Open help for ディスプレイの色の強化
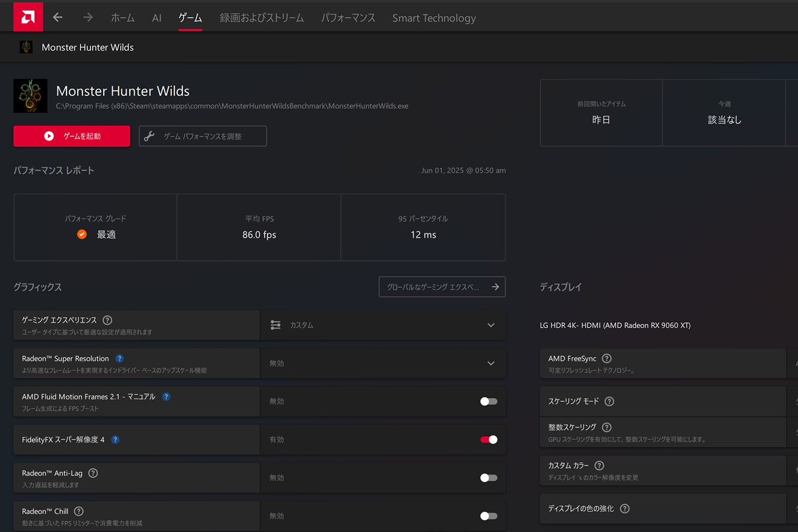The height and width of the screenshot is (532, 798). 625,509
